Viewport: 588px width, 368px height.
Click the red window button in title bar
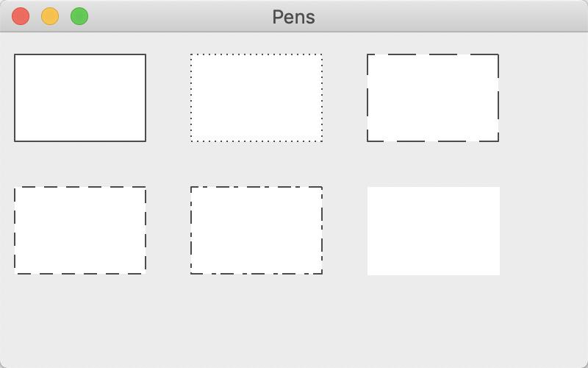pyautogui.click(x=21, y=16)
